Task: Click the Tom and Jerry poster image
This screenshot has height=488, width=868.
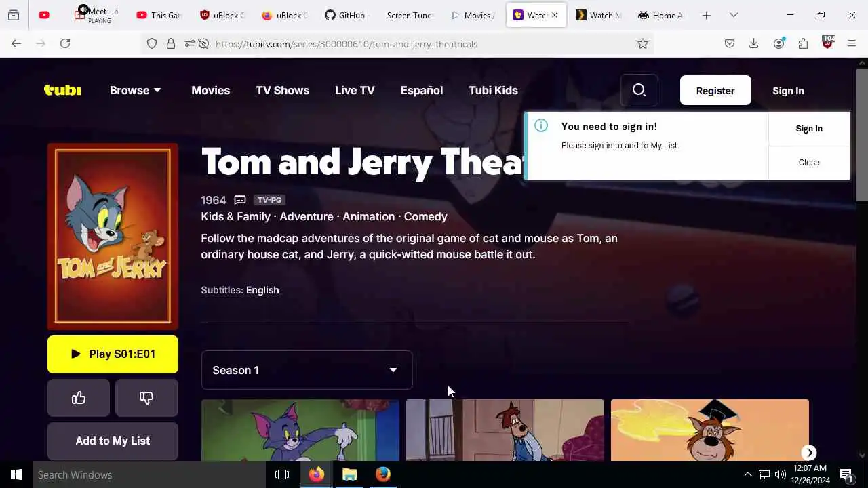Action: tap(113, 236)
